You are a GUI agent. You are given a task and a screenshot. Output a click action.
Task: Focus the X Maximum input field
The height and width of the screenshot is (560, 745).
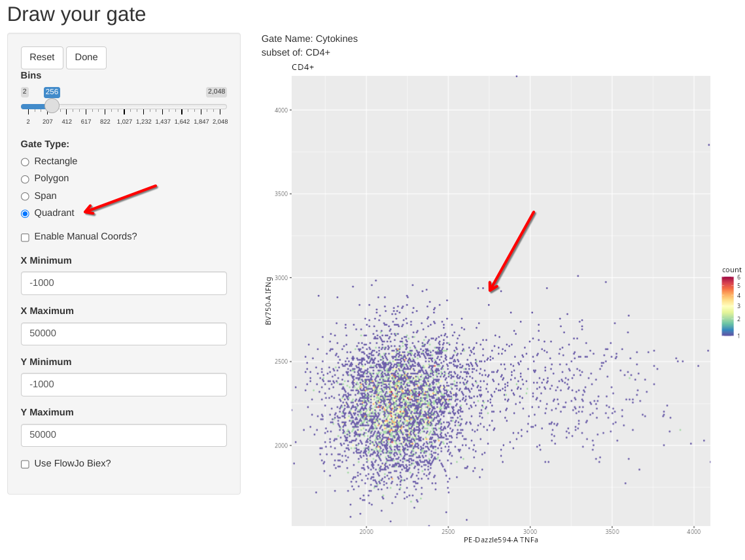pos(124,334)
